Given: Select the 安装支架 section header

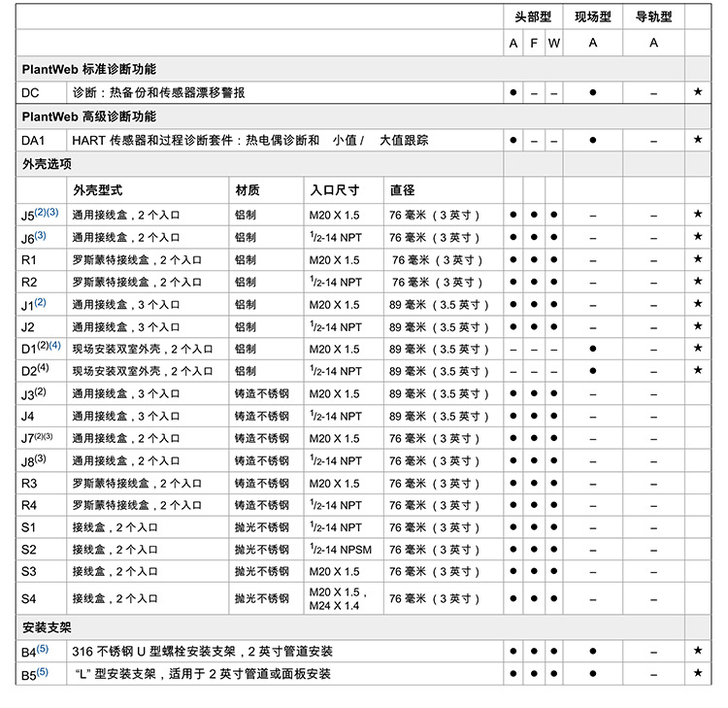Looking at the screenshot, I should (45, 627).
